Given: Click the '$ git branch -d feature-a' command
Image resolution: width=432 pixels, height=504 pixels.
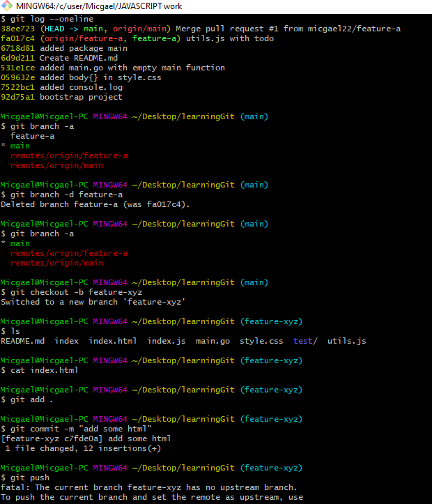Looking at the screenshot, I should (62, 194).
